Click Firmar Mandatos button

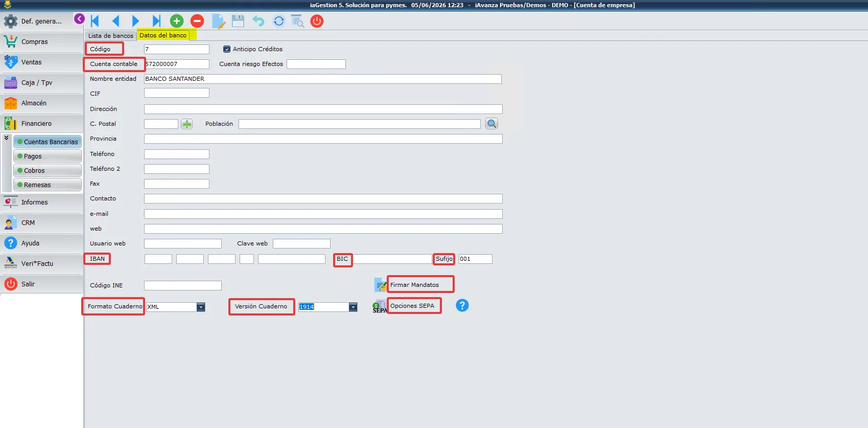click(414, 285)
